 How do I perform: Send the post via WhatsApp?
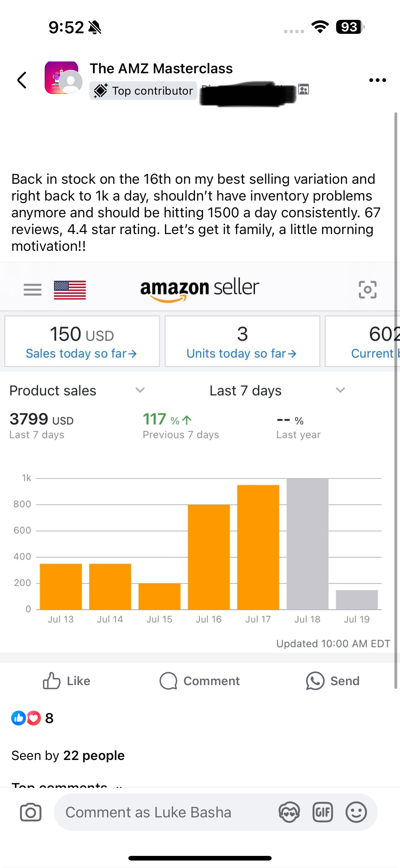tap(333, 681)
